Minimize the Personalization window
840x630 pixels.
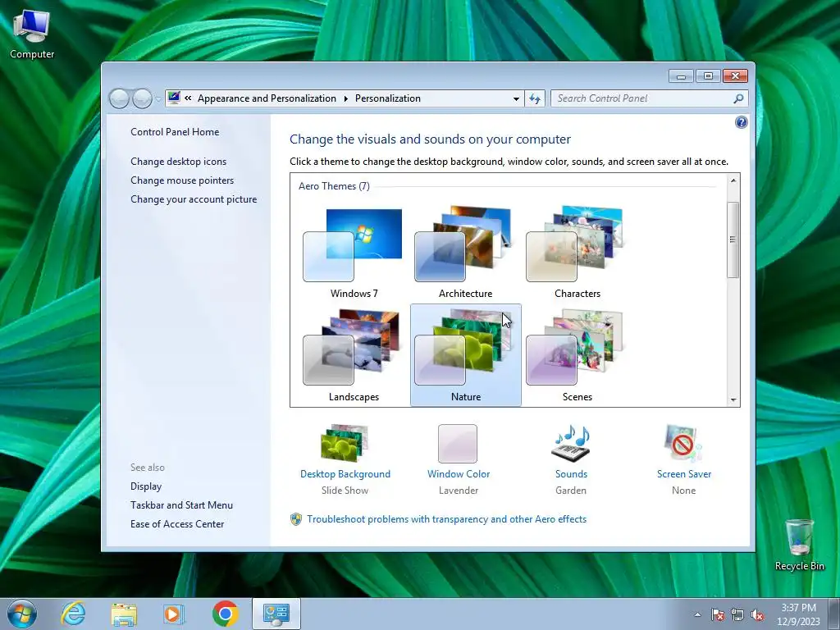681,76
